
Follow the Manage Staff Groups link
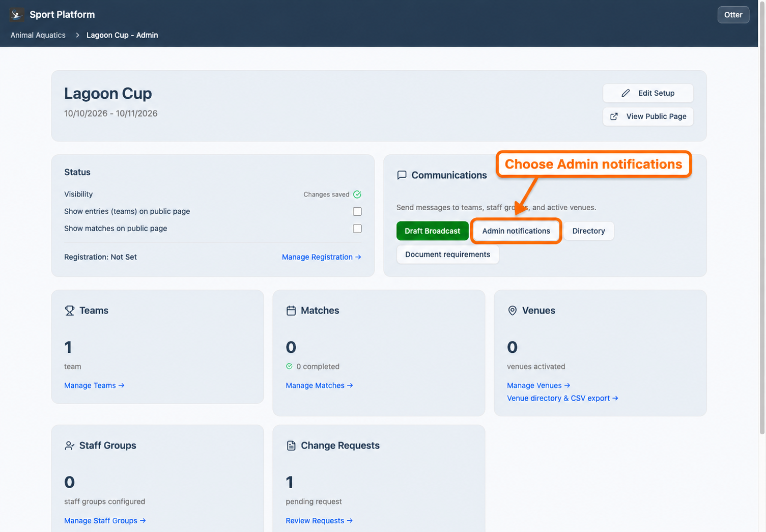pyautogui.click(x=105, y=521)
